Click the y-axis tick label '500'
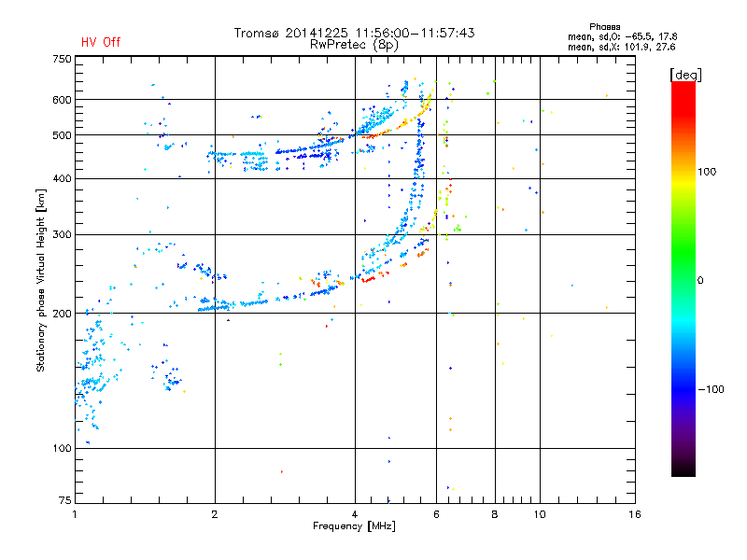Image resolution: width=747 pixels, height=560 pixels. click(63, 135)
